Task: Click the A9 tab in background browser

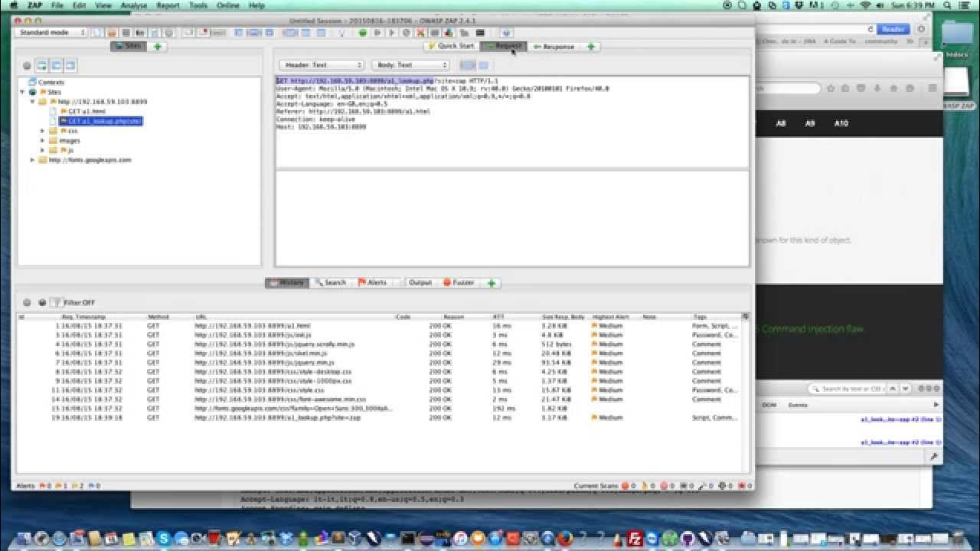Action: 810,123
